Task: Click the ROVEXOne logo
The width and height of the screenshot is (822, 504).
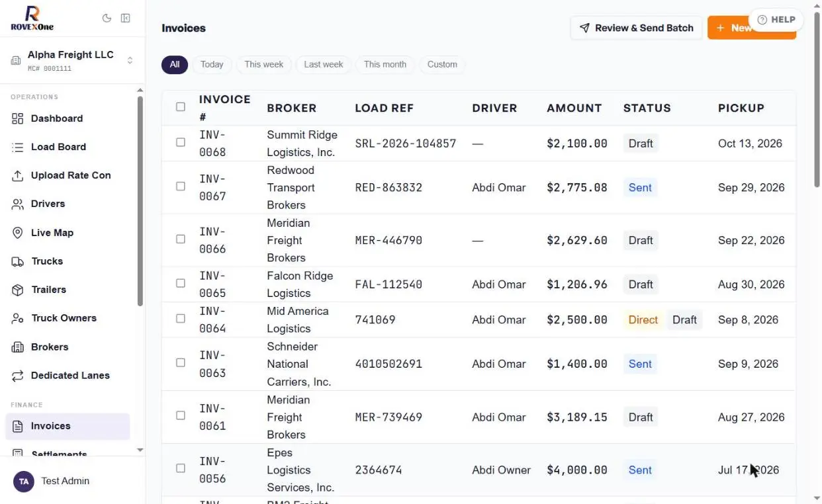Action: (32, 18)
